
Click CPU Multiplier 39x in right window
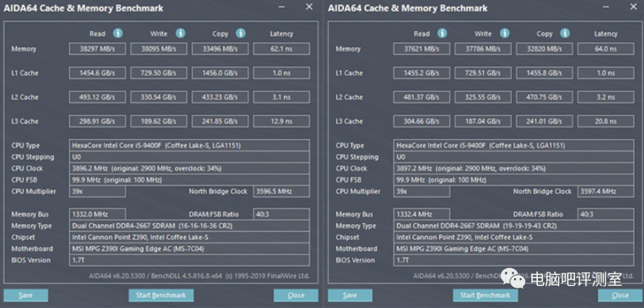(x=422, y=192)
